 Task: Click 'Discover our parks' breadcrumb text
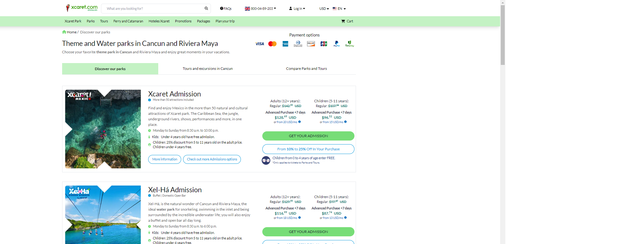point(95,32)
